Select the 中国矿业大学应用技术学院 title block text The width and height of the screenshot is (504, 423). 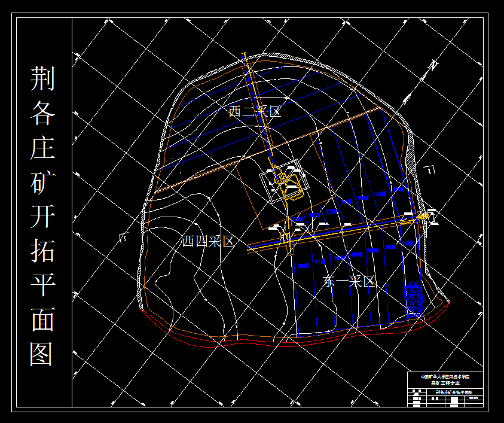[445, 377]
